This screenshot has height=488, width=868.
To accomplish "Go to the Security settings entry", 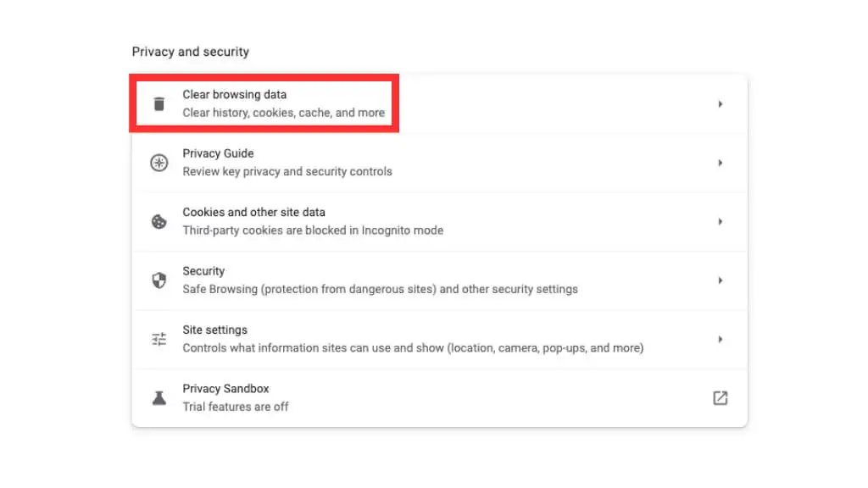I will pyautogui.click(x=203, y=271).
